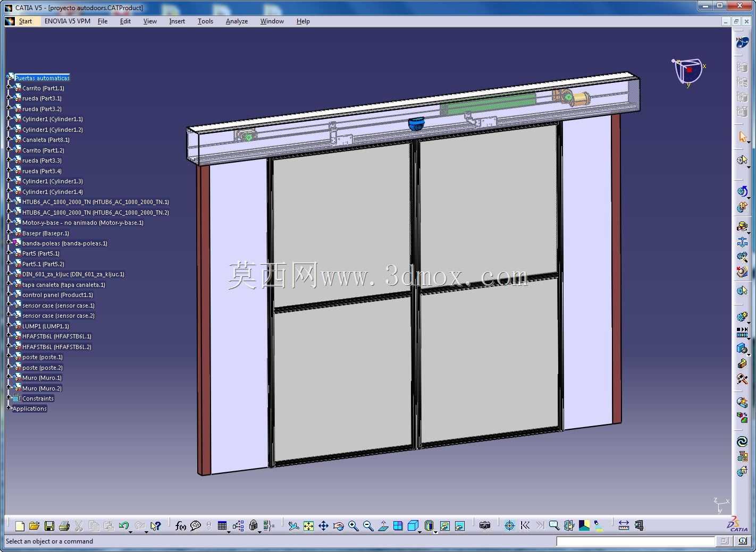This screenshot has width=756, height=552.
Task: Open the Shading view mode dropdown arrow
Action: point(435,531)
